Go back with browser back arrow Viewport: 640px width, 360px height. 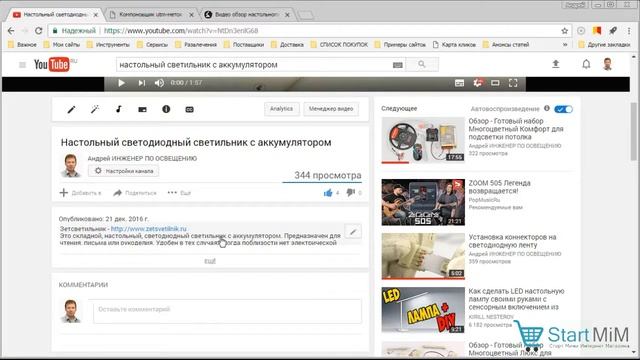click(x=11, y=31)
